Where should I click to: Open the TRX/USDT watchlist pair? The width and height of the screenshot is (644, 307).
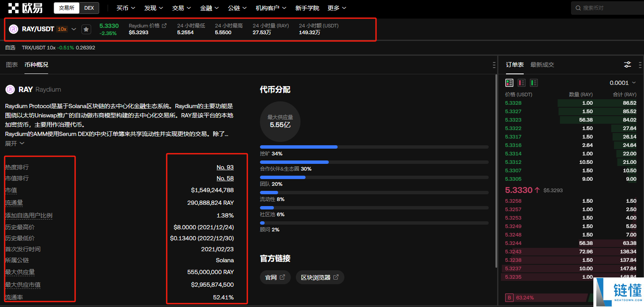(59, 48)
